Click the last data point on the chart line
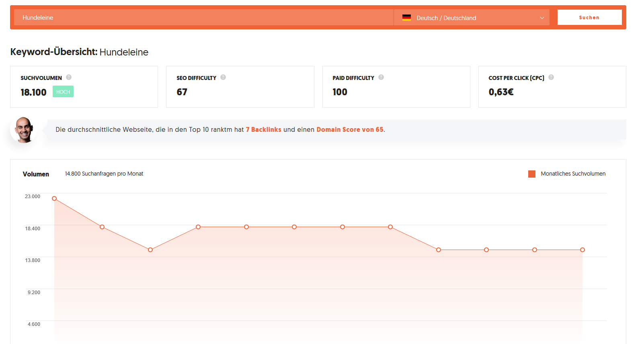The height and width of the screenshot is (344, 644). [x=582, y=250]
